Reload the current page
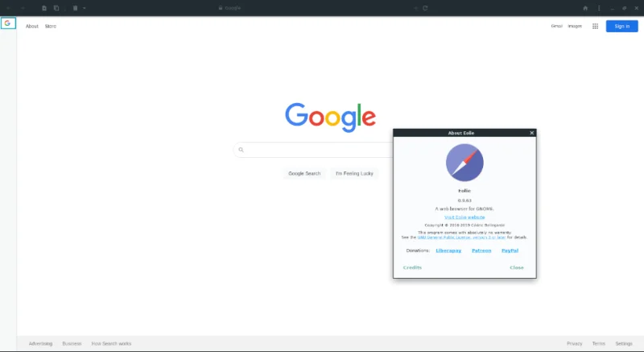 point(425,8)
